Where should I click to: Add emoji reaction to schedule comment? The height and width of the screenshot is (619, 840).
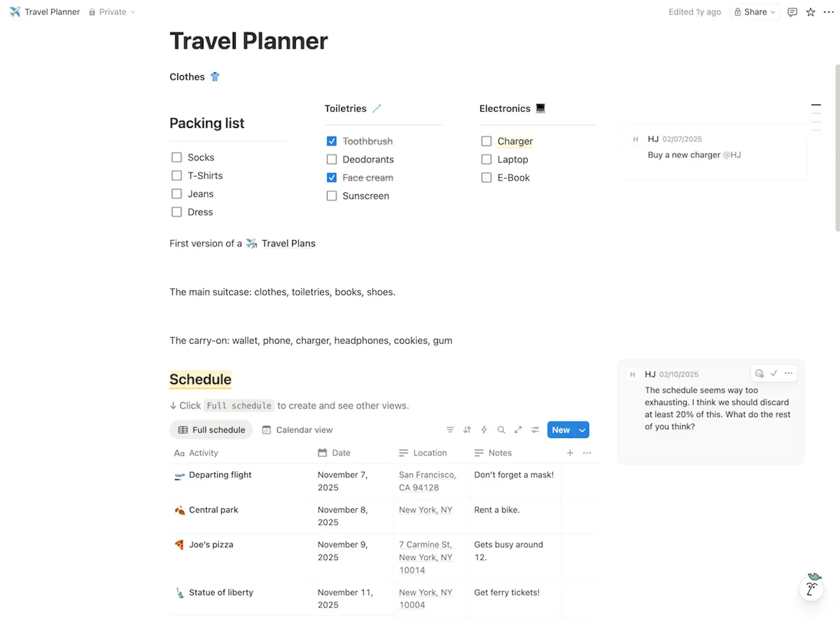pyautogui.click(x=759, y=373)
